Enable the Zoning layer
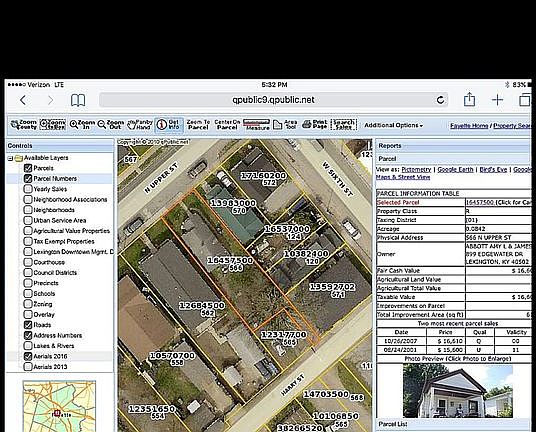The width and height of the screenshot is (536, 432). coord(28,304)
